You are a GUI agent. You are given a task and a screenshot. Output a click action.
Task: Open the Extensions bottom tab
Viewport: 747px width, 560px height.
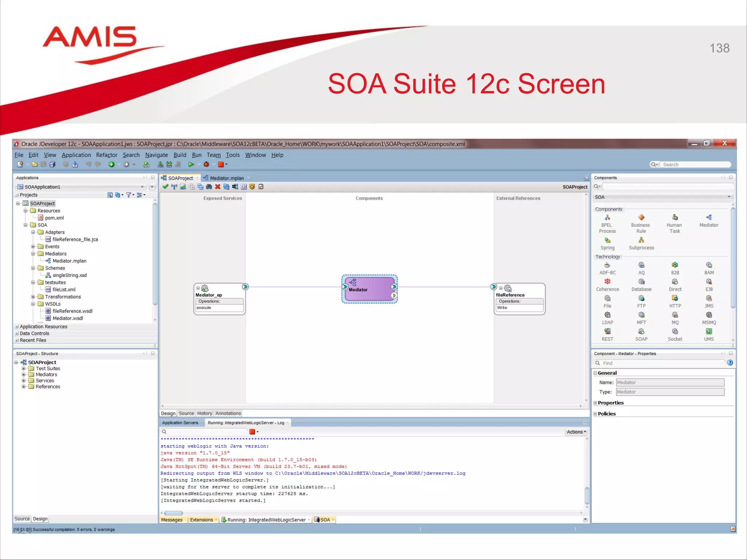tap(202, 520)
